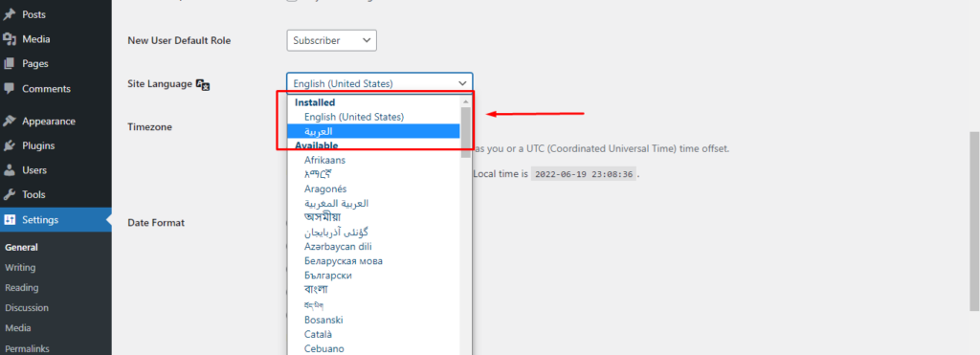Click the Comments speech bubble icon
The image size is (980, 355).
pyautogui.click(x=10, y=89)
